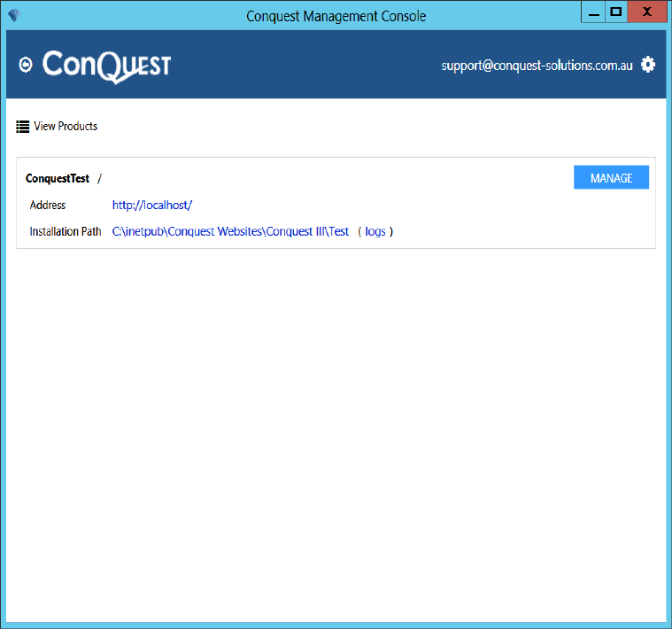Open the logs link
672x629 pixels.
point(375,232)
